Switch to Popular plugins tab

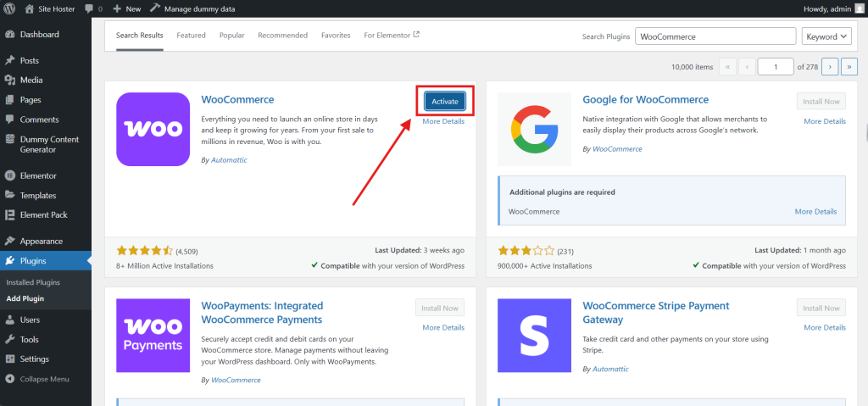pyautogui.click(x=232, y=36)
